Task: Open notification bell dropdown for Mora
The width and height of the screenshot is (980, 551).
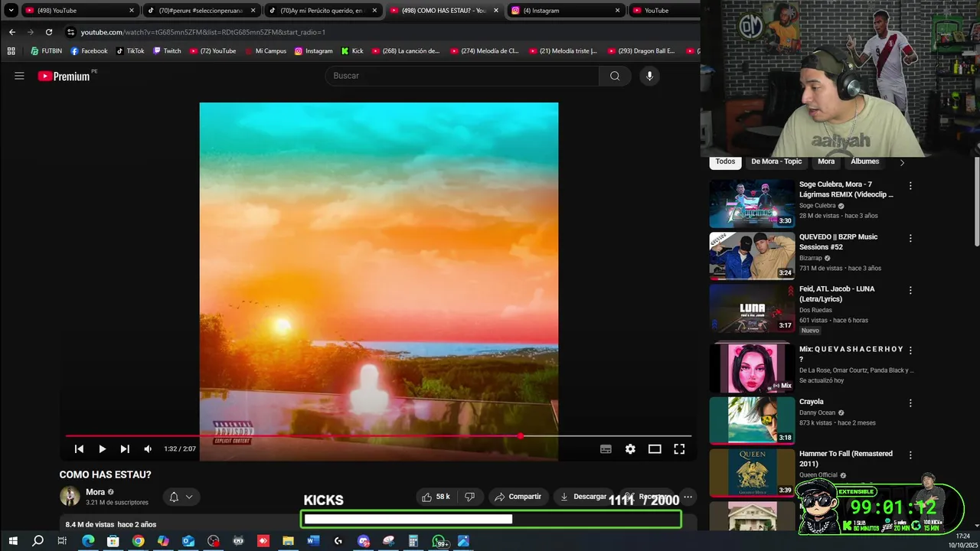Action: [x=181, y=497]
